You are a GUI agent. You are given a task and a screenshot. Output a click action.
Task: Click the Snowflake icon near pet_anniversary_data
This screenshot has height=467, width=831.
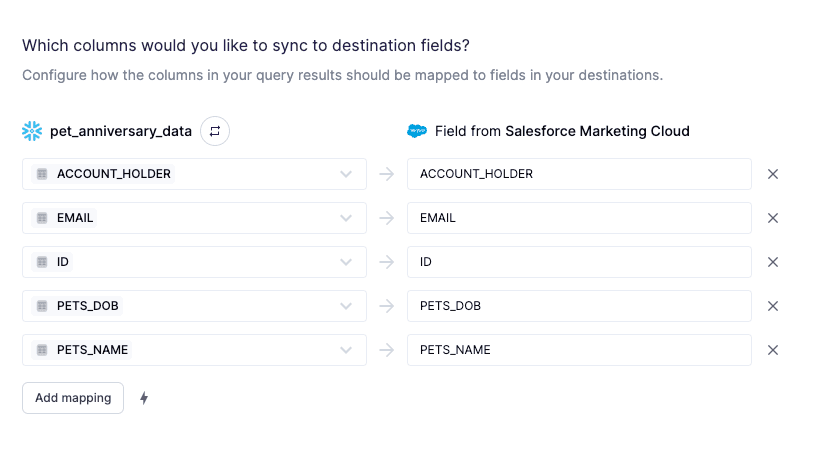click(32, 131)
